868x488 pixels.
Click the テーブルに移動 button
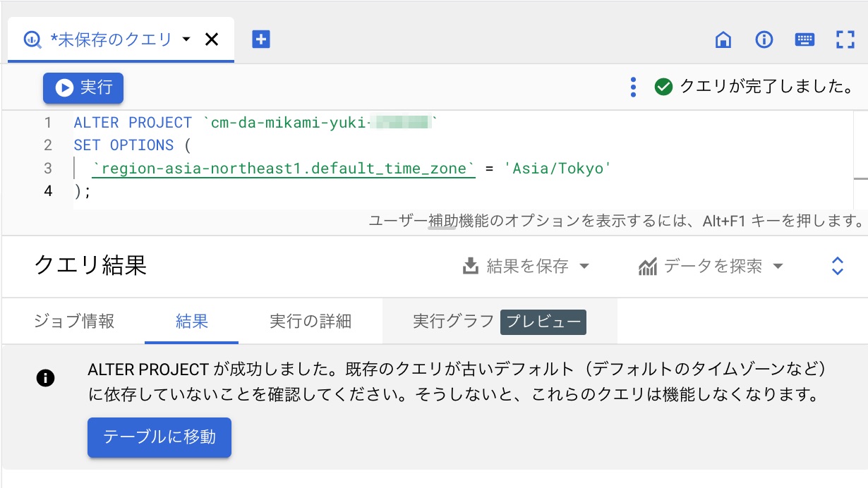click(159, 437)
